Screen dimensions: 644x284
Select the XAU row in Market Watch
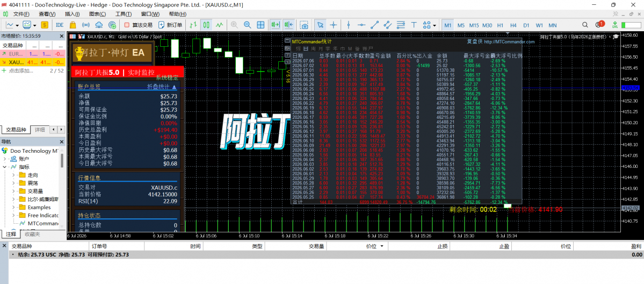[33, 62]
